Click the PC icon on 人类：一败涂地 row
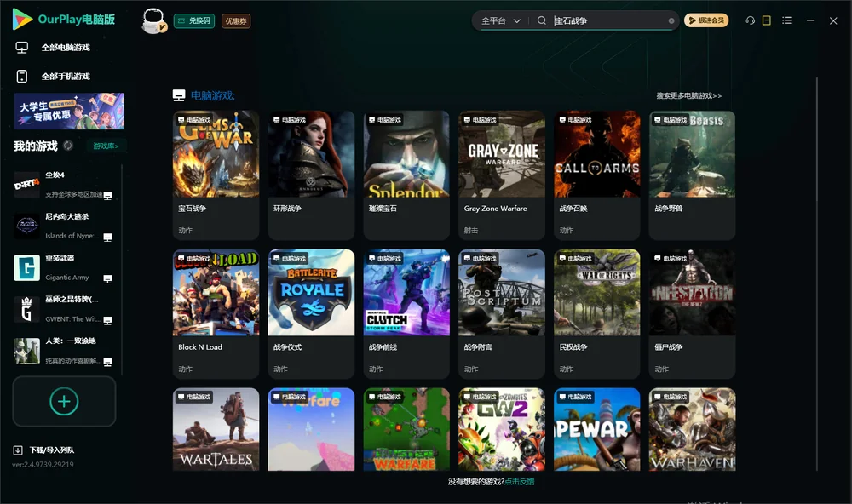 (x=107, y=363)
